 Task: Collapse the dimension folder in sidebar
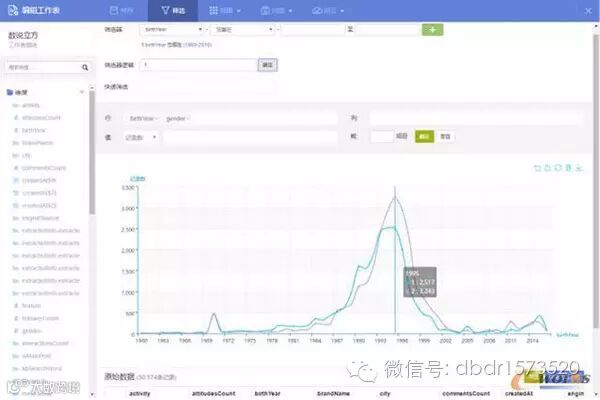(x=82, y=92)
